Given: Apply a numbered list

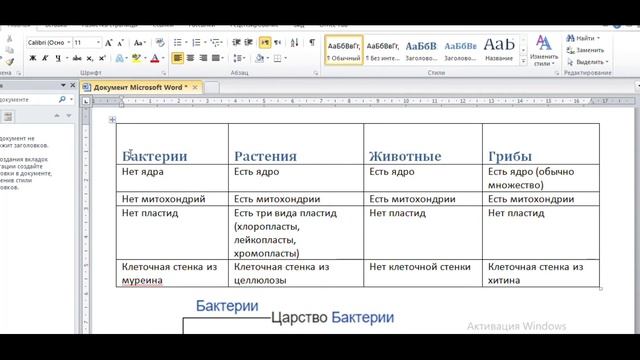Looking at the screenshot, I should [196, 42].
